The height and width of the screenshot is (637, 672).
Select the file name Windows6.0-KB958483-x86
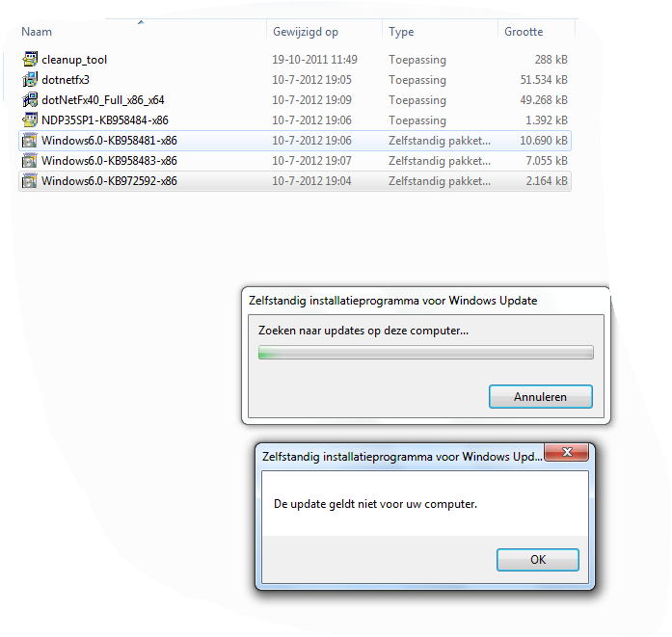pos(109,160)
